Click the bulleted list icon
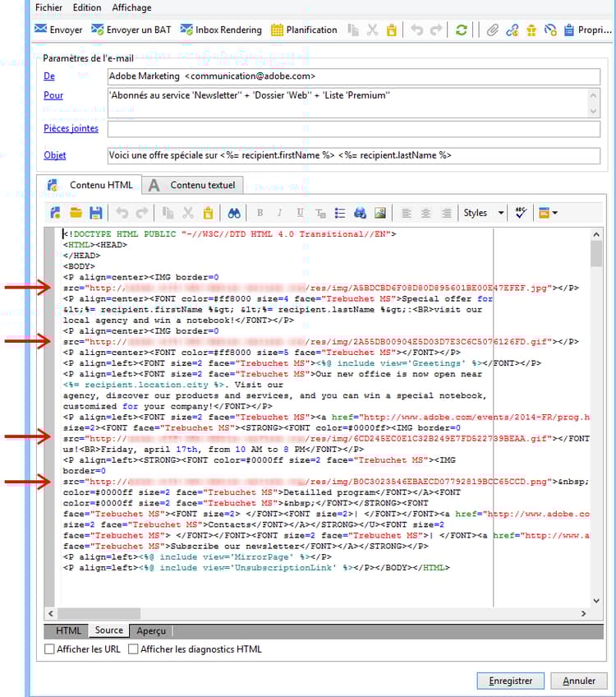Image resolution: width=616 pixels, height=697 pixels. 340,213
